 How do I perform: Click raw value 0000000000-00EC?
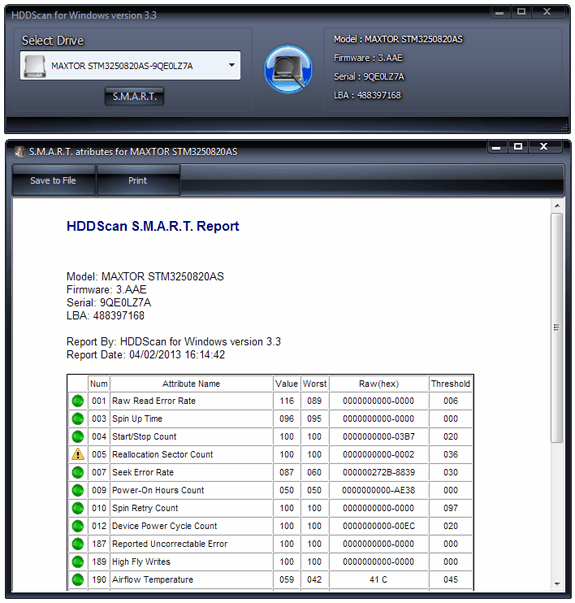tap(378, 526)
